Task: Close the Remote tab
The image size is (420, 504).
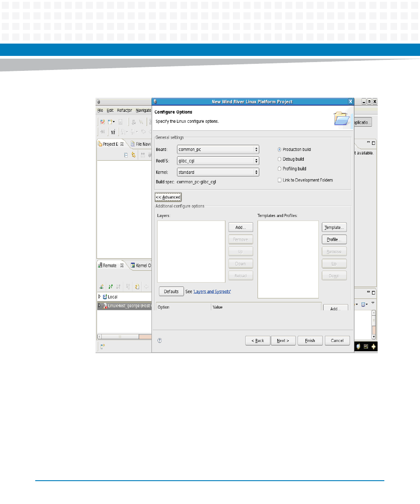Action: point(122,265)
